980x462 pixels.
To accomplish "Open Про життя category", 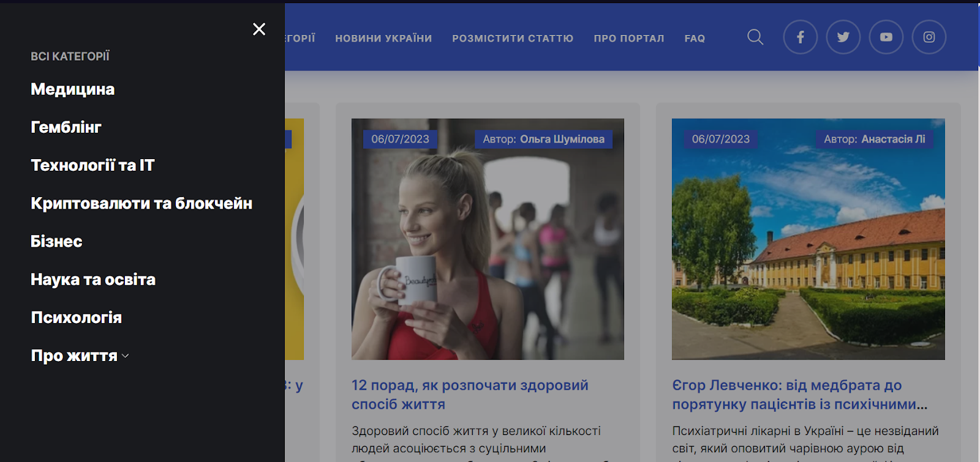I will (x=74, y=356).
